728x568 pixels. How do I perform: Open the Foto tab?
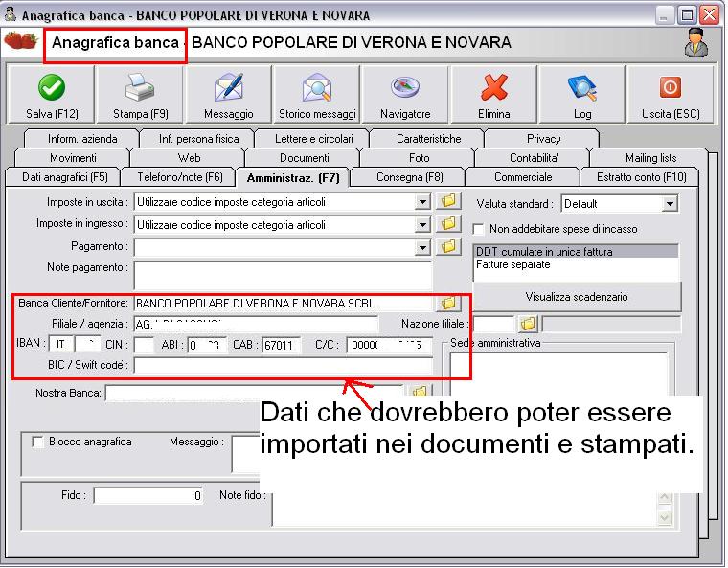coord(419,158)
